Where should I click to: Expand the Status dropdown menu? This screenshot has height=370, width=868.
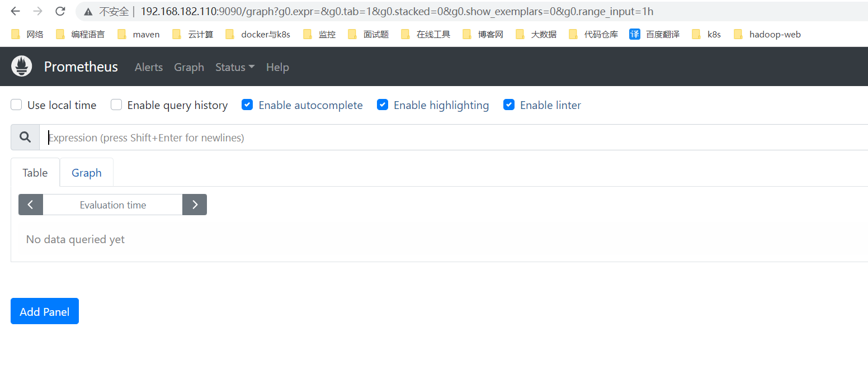(x=235, y=67)
